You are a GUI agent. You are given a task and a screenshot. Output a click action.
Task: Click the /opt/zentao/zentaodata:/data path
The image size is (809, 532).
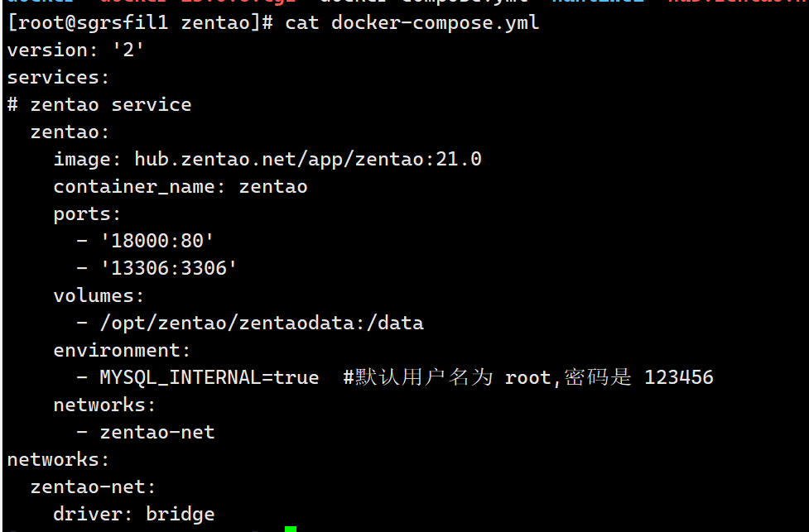(262, 324)
